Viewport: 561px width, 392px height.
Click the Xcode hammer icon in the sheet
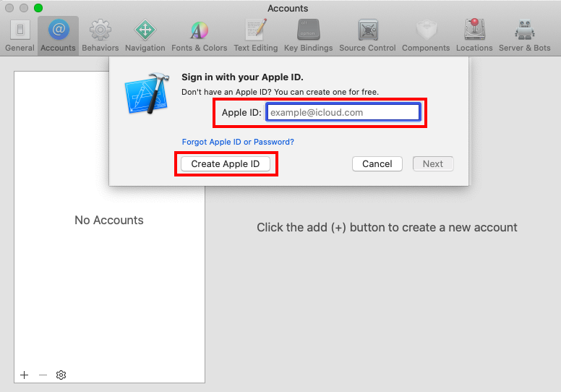click(x=147, y=93)
